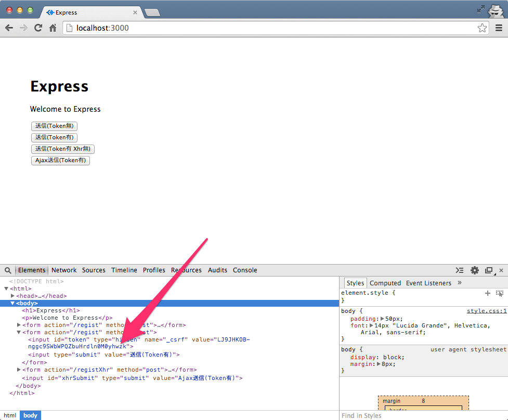Open the Timeline panel

(x=124, y=270)
